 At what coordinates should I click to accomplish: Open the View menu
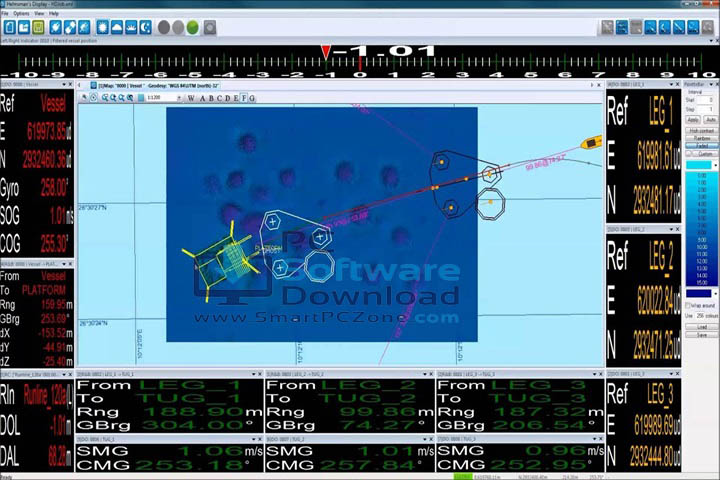pos(39,13)
